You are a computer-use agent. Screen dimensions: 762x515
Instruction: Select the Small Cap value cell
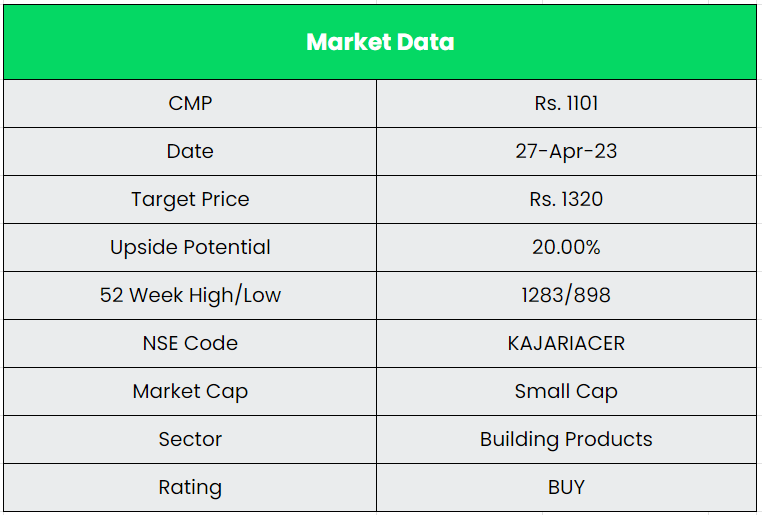566,391
